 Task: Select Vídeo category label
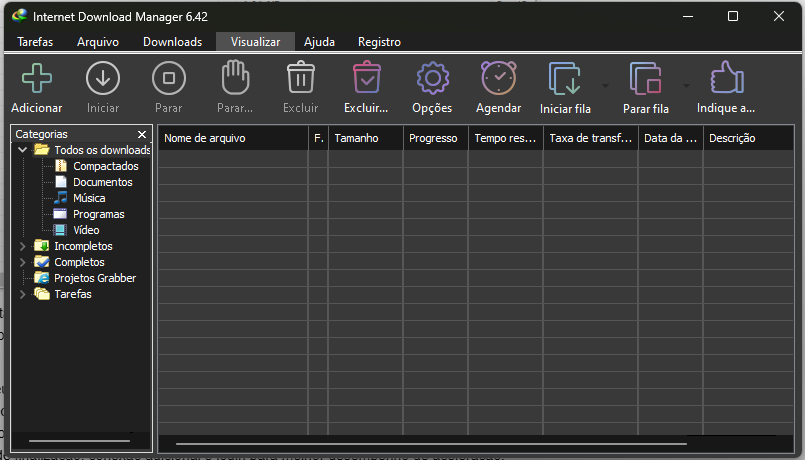pyautogui.click(x=86, y=230)
